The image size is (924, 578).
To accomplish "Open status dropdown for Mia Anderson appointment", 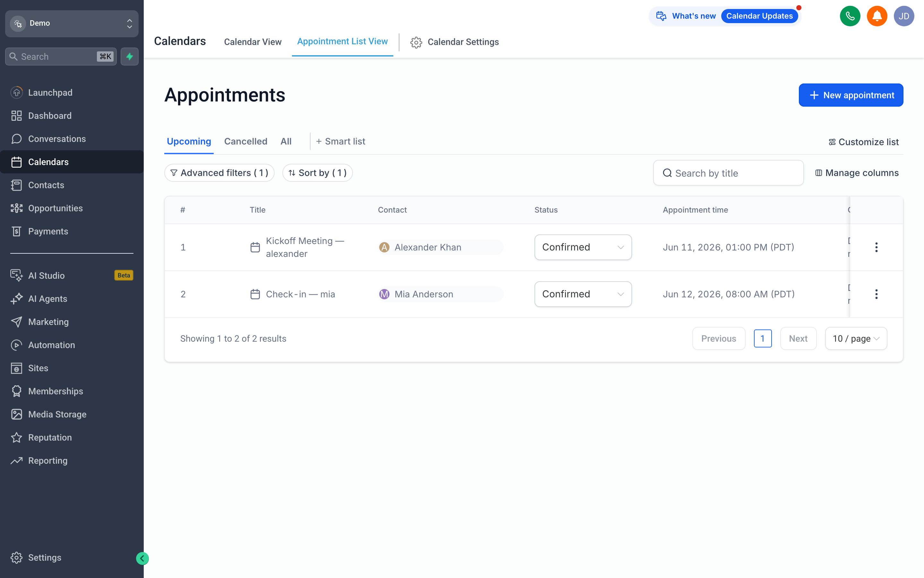I will coord(583,294).
